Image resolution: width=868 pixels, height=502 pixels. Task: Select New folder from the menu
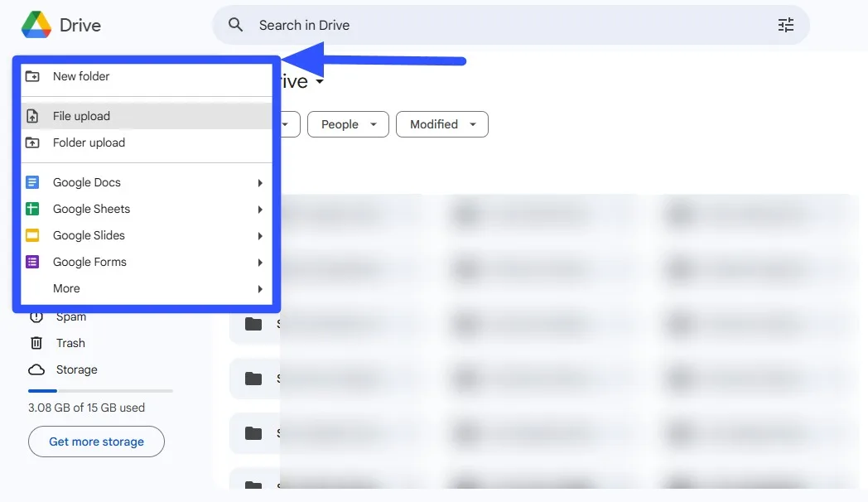[x=81, y=76]
